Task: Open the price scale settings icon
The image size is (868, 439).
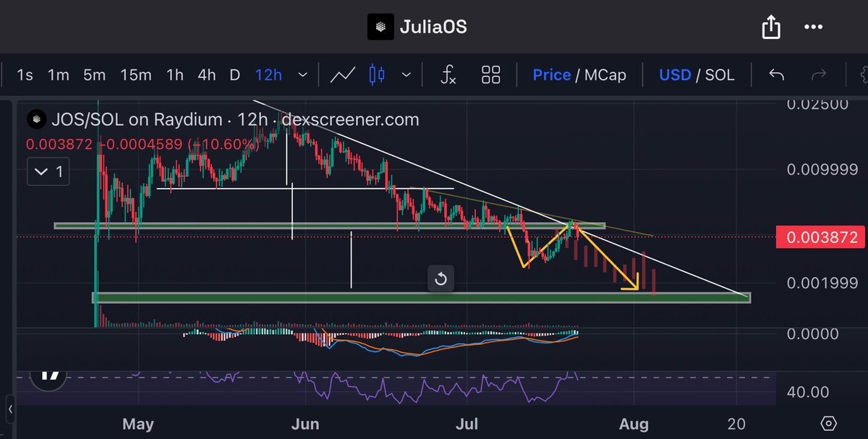Action: 829,423
